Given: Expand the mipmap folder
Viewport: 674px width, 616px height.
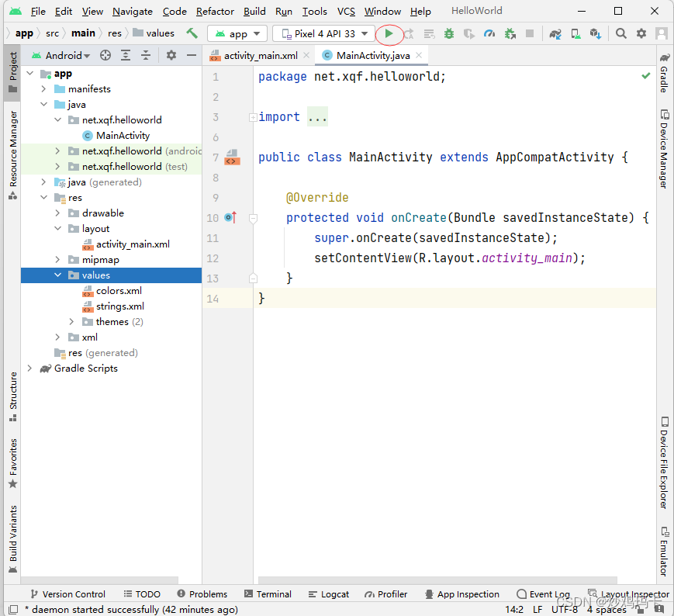Looking at the screenshot, I should [x=57, y=260].
